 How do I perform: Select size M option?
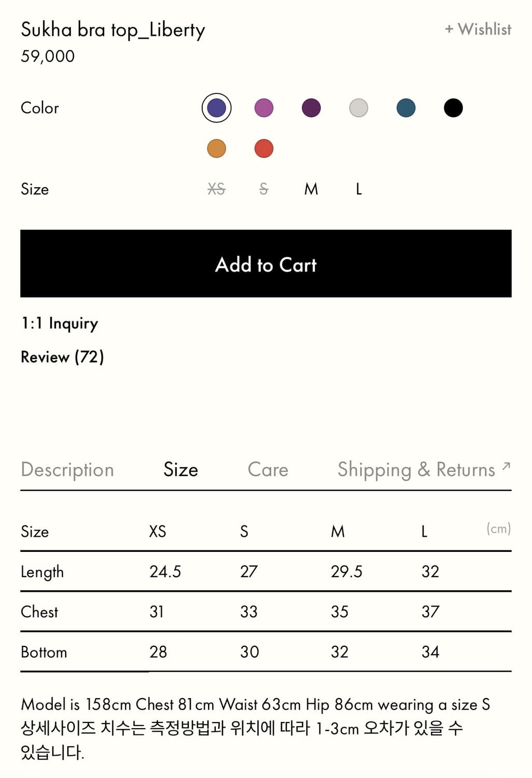pyautogui.click(x=311, y=189)
